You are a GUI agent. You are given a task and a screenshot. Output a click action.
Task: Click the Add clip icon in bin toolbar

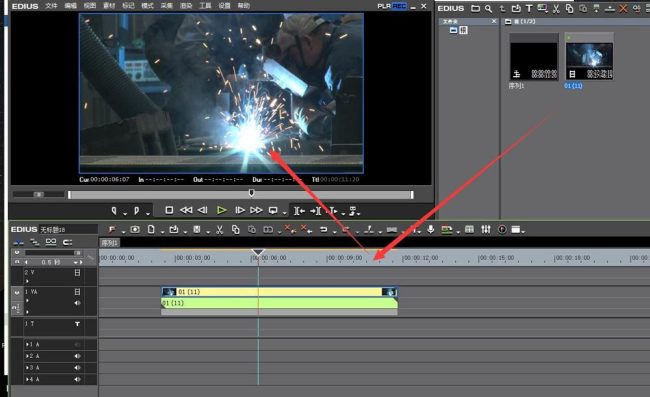click(x=516, y=8)
